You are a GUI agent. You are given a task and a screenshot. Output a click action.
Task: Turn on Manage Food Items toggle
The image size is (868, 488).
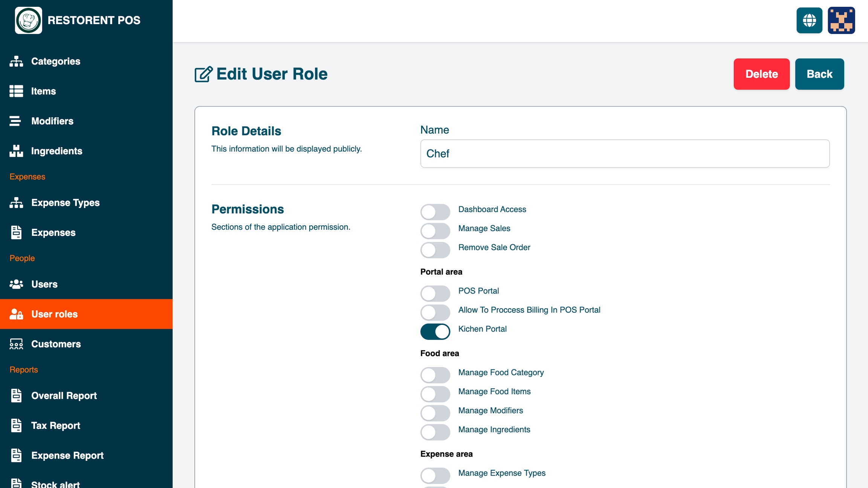point(435,394)
